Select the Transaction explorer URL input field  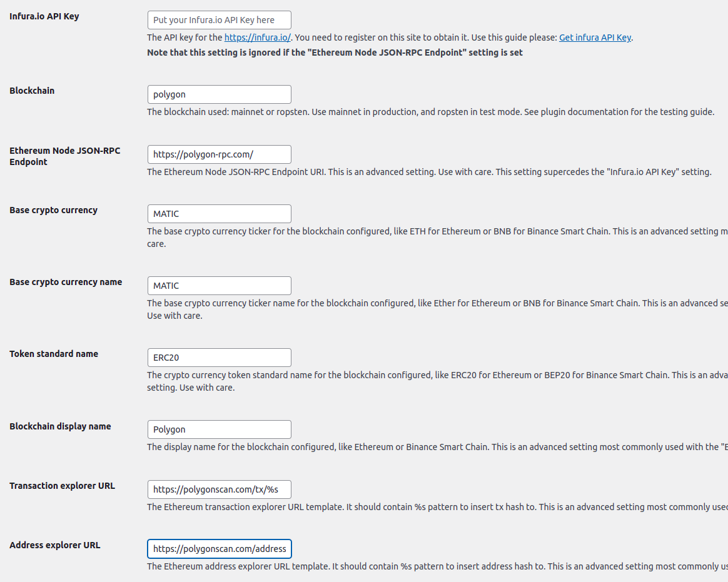(219, 489)
